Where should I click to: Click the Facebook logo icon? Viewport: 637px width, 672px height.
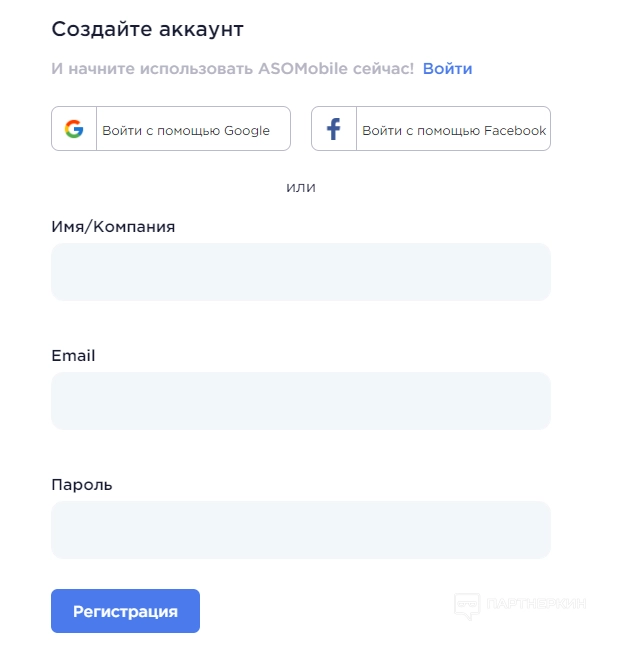pos(334,129)
